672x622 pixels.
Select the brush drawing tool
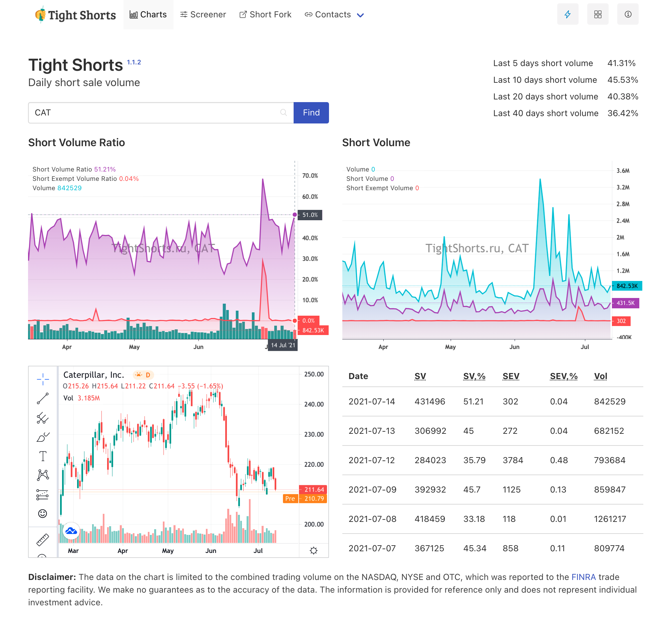(43, 437)
